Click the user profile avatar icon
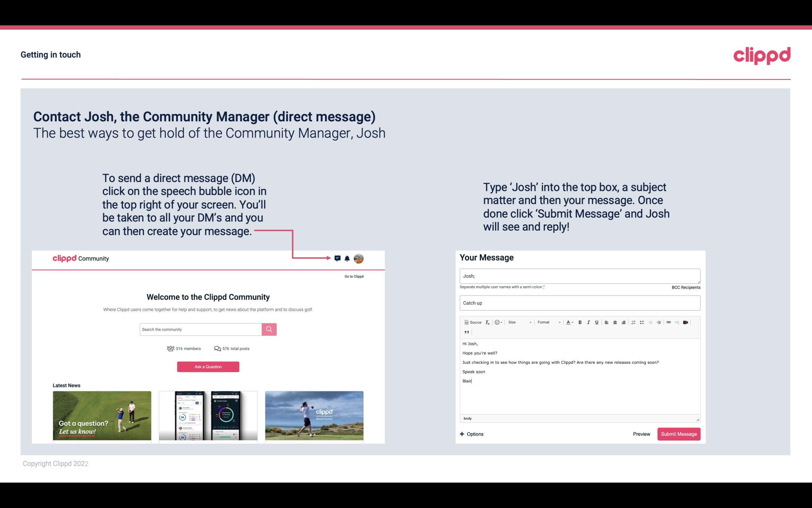This screenshot has height=508, width=812. tap(359, 258)
